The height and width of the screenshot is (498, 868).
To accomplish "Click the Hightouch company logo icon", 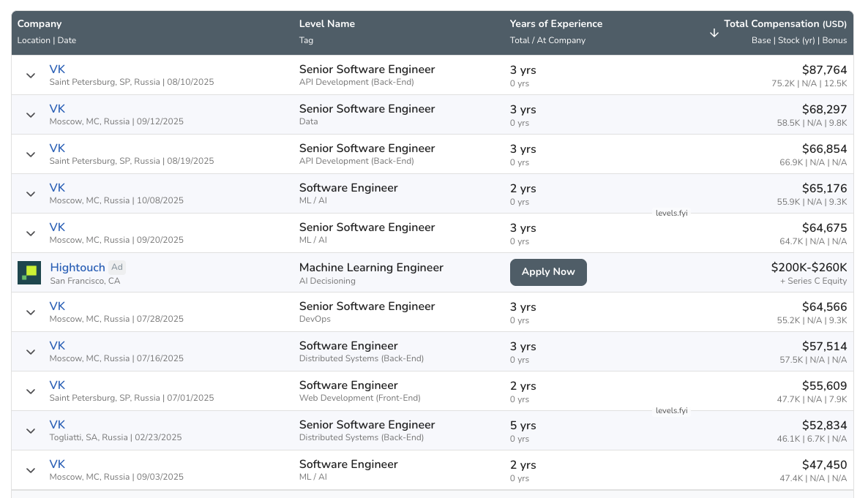I will point(29,273).
